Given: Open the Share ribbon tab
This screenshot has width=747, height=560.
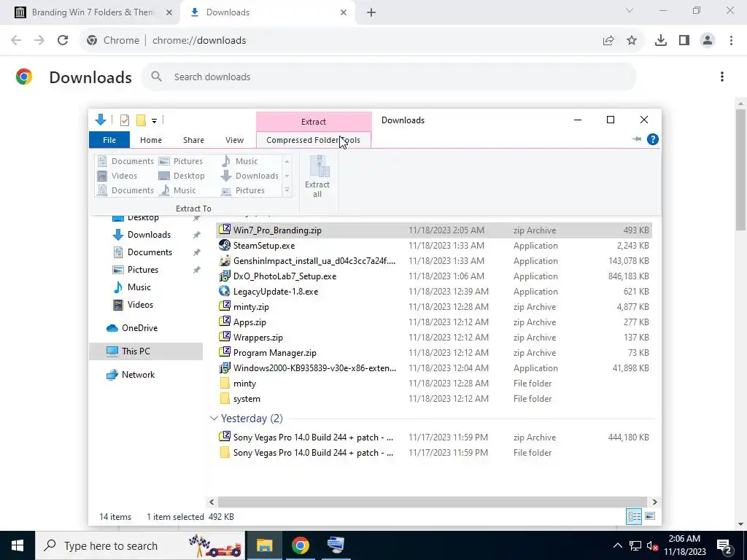Looking at the screenshot, I should pyautogui.click(x=193, y=140).
